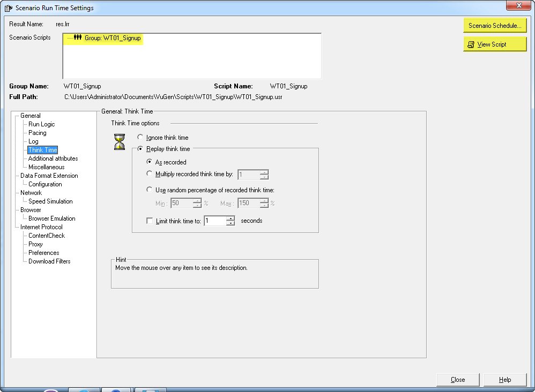The image size is (535, 392).
Task: Select Browser Emulation tree item
Action: pyautogui.click(x=51, y=218)
